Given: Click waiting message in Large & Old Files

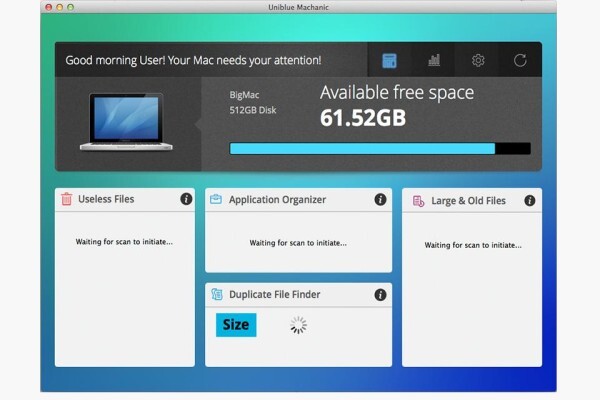Looking at the screenshot, I should pos(473,245).
